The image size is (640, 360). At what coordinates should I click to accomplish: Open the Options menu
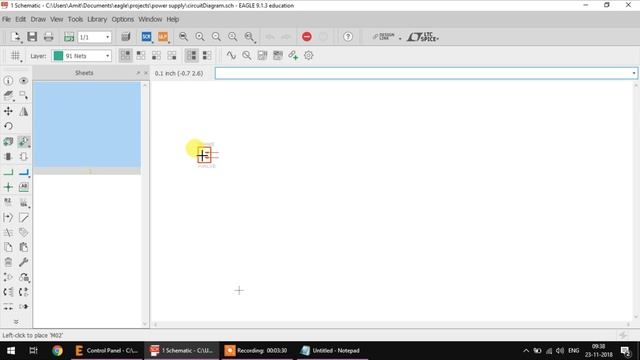[x=122, y=19]
